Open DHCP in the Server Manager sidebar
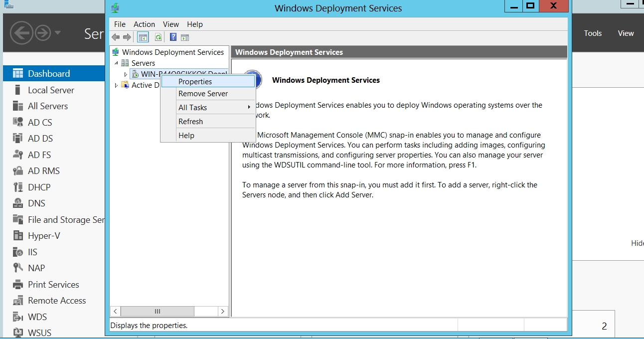 pos(39,187)
